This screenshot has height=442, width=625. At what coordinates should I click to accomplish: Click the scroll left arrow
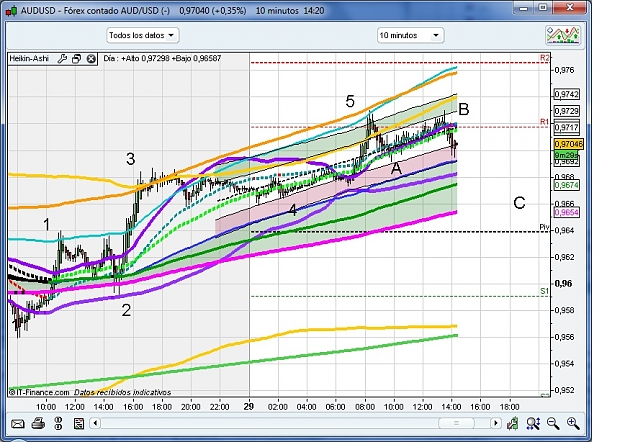(95, 423)
